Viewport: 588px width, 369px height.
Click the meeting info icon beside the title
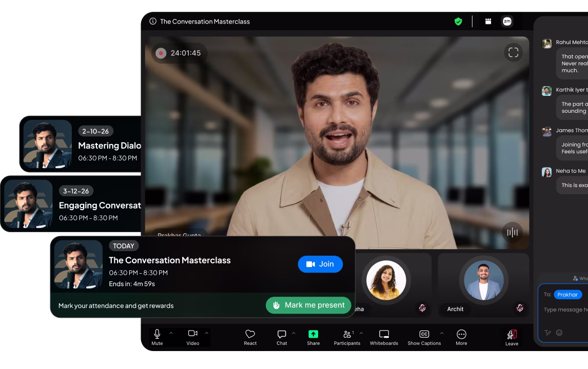(x=152, y=22)
